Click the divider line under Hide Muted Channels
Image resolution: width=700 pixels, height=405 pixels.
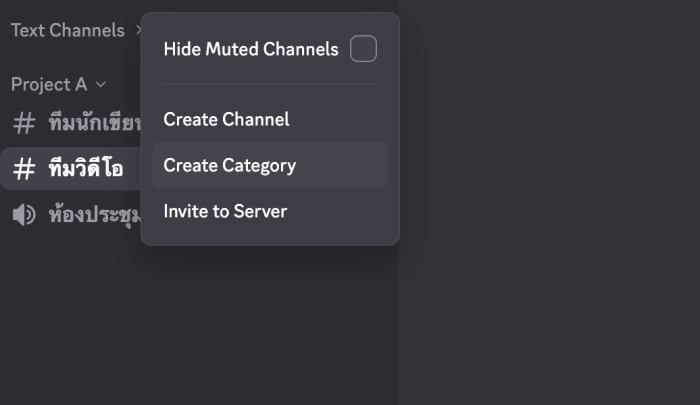(x=270, y=84)
